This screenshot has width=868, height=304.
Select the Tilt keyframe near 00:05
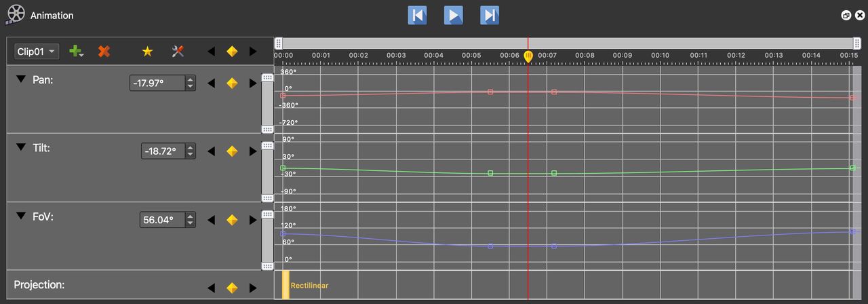click(490, 173)
